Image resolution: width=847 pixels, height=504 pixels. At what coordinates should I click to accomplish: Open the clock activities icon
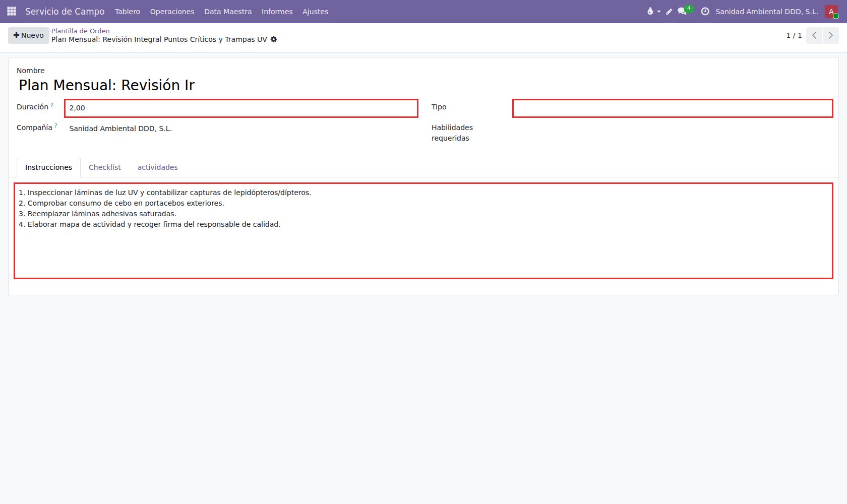point(705,11)
